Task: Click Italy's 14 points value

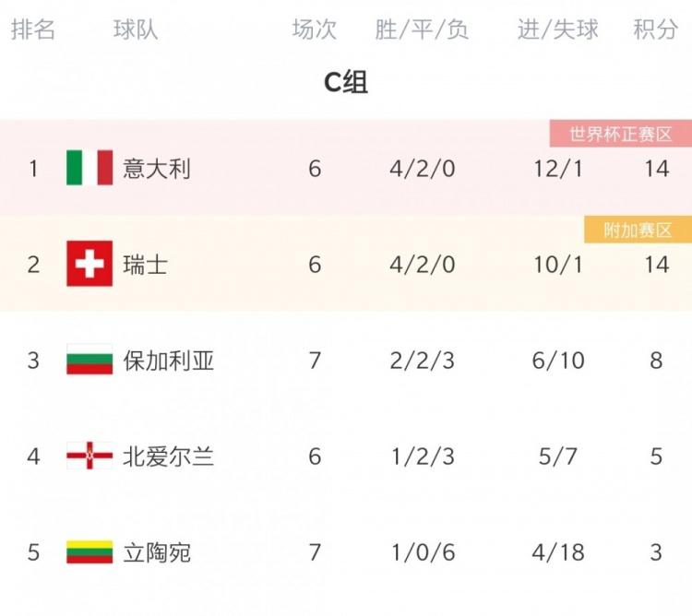Action: point(656,169)
